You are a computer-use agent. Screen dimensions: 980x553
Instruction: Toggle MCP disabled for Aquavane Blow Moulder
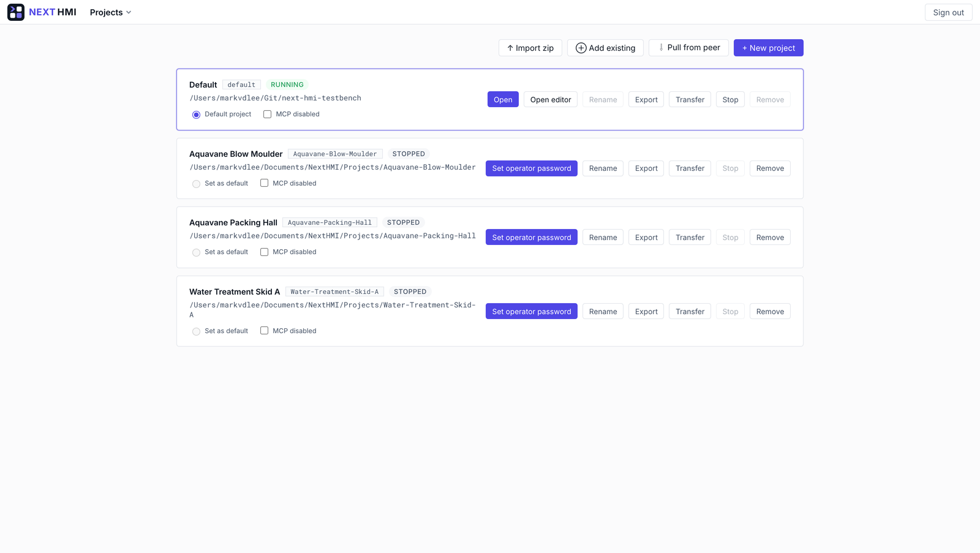point(264,183)
